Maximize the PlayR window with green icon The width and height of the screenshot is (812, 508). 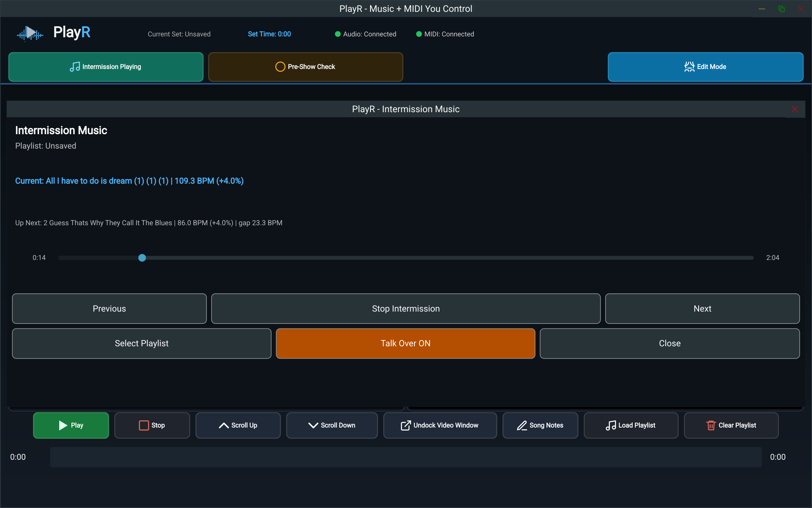point(782,9)
